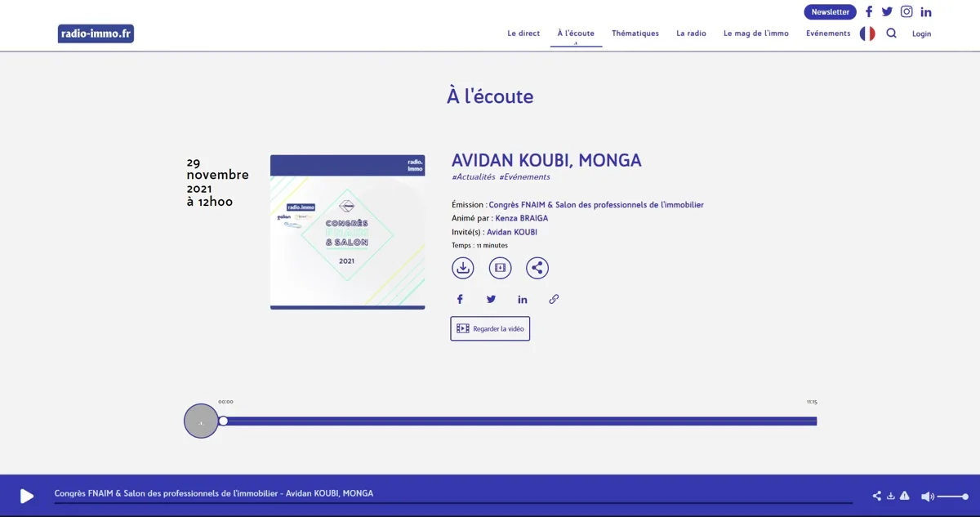Viewport: 980px width, 517px height.
Task: Share the episode on Twitter below the details
Action: coord(491,299)
